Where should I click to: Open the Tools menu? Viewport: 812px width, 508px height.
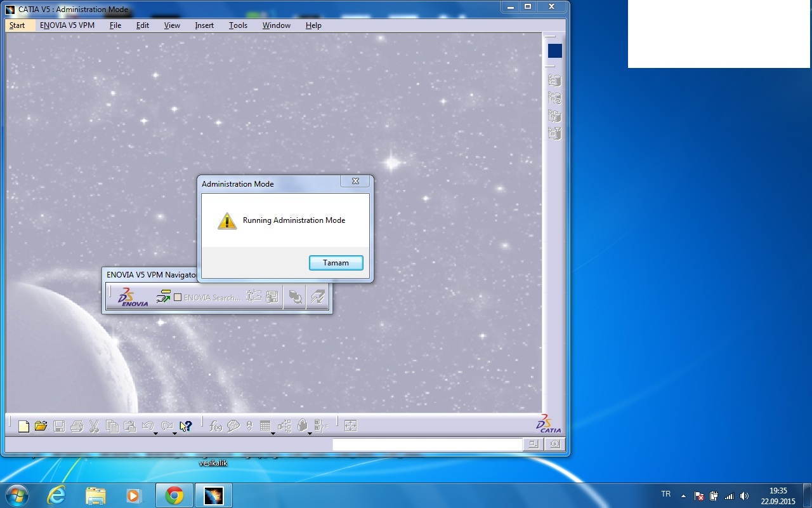[x=238, y=25]
